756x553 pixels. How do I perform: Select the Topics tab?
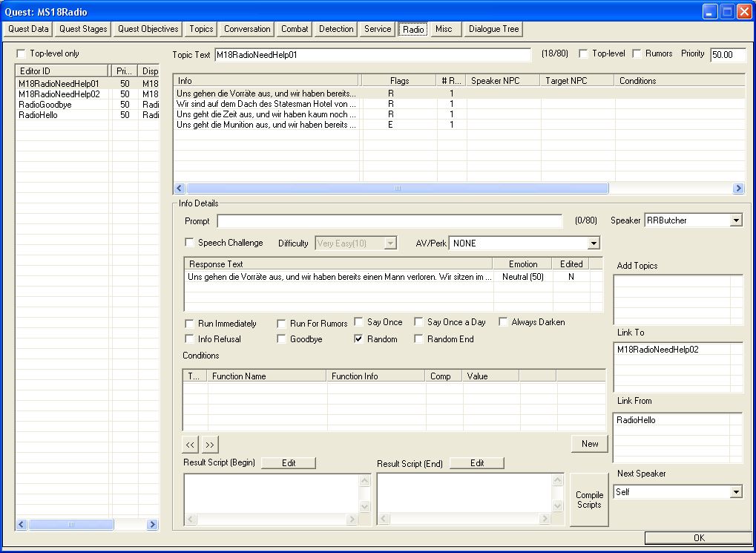pyautogui.click(x=201, y=29)
